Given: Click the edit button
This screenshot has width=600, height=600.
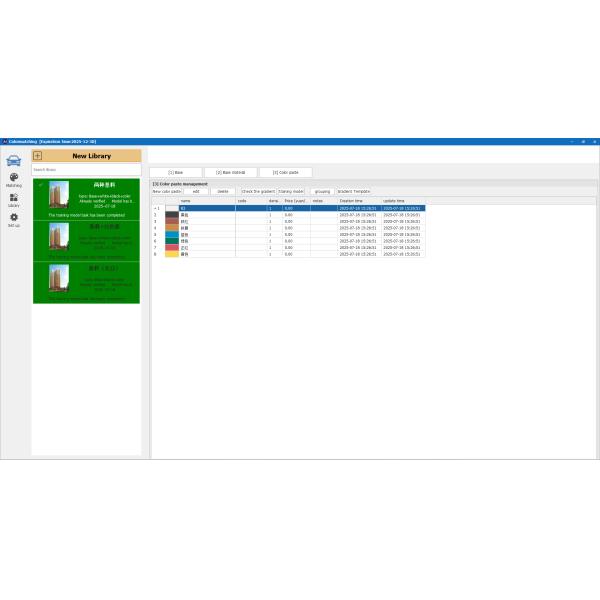Looking at the screenshot, I should tap(196, 191).
